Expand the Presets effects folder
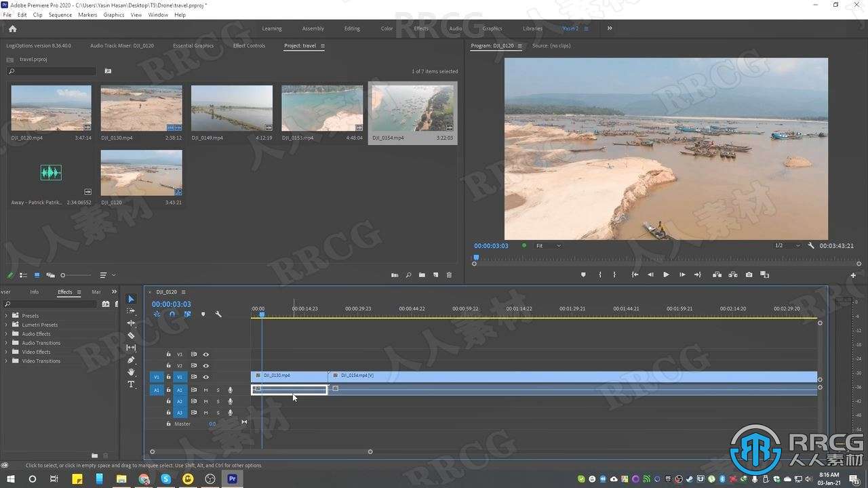The height and width of the screenshot is (488, 868). pos(7,316)
